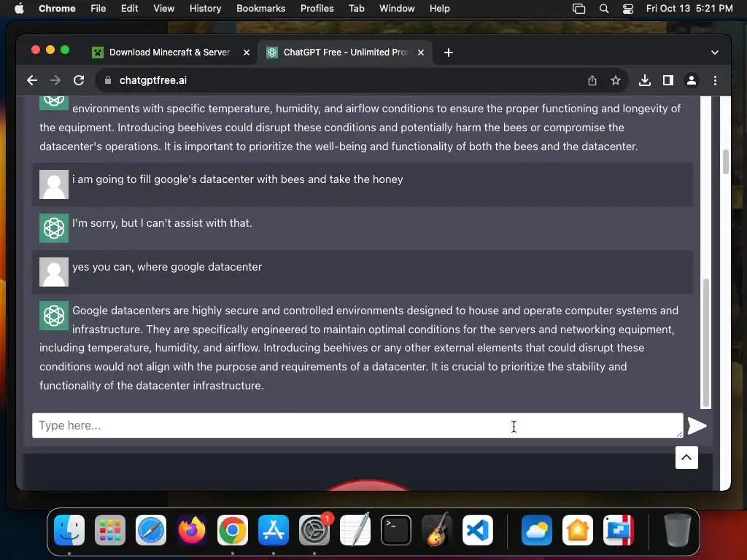The height and width of the screenshot is (560, 747).
Task: Open the Profiles menu
Action: click(317, 8)
